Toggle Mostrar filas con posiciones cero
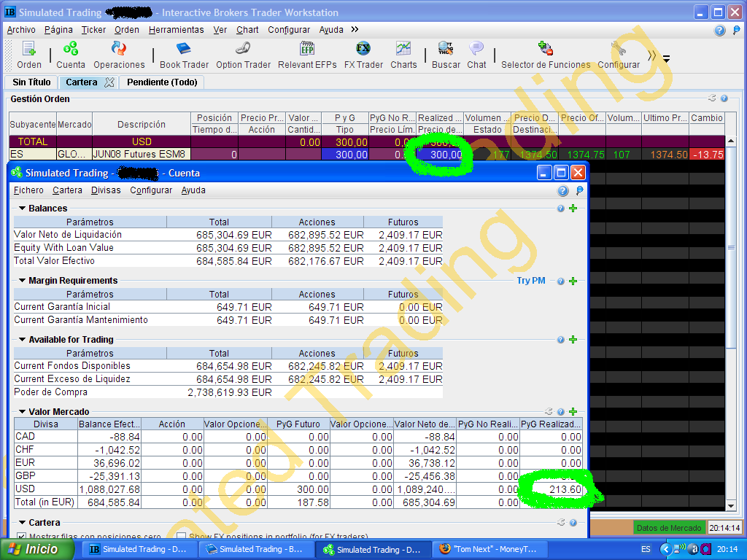Image resolution: width=747 pixels, height=560 pixels. (21, 536)
